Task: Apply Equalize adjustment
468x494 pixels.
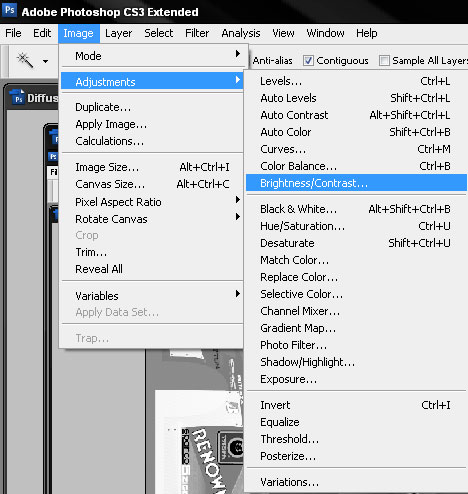Action: 356,422
